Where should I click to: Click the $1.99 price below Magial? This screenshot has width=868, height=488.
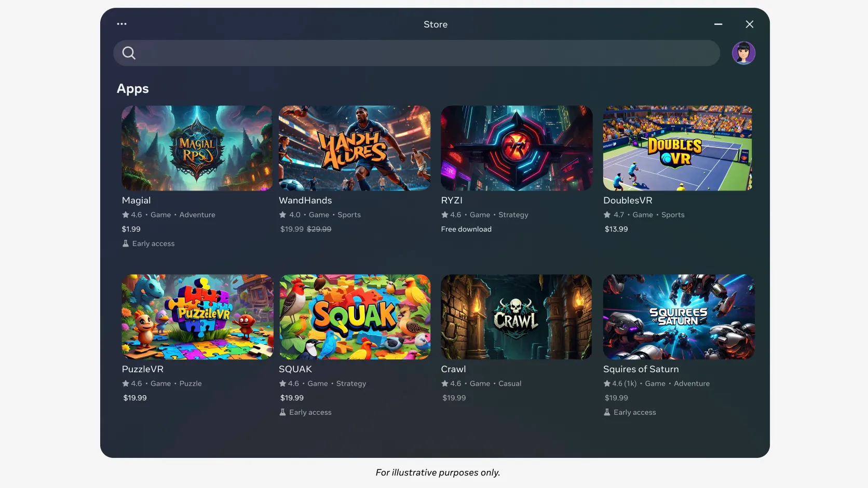pyautogui.click(x=131, y=229)
